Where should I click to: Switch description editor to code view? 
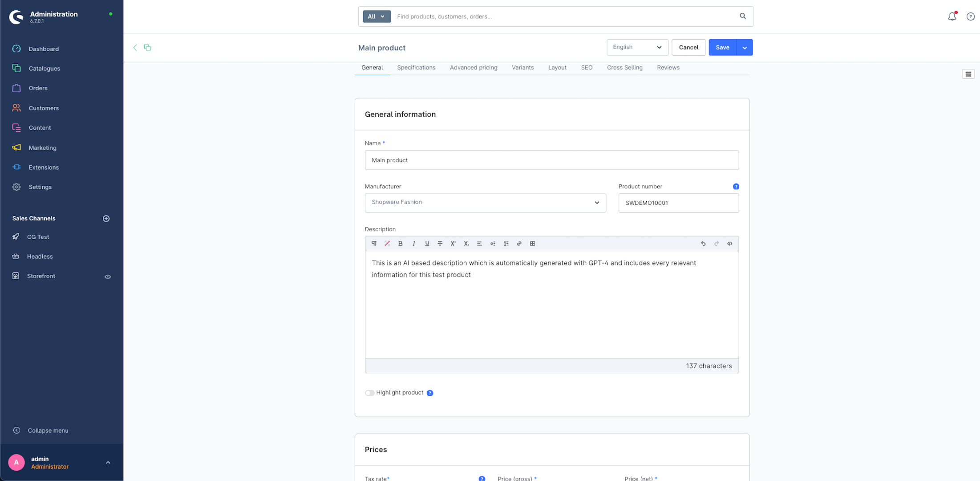730,244
